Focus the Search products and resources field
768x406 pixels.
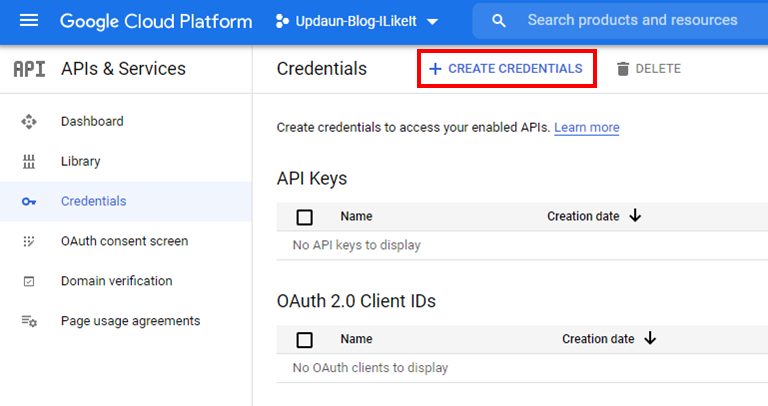point(632,20)
